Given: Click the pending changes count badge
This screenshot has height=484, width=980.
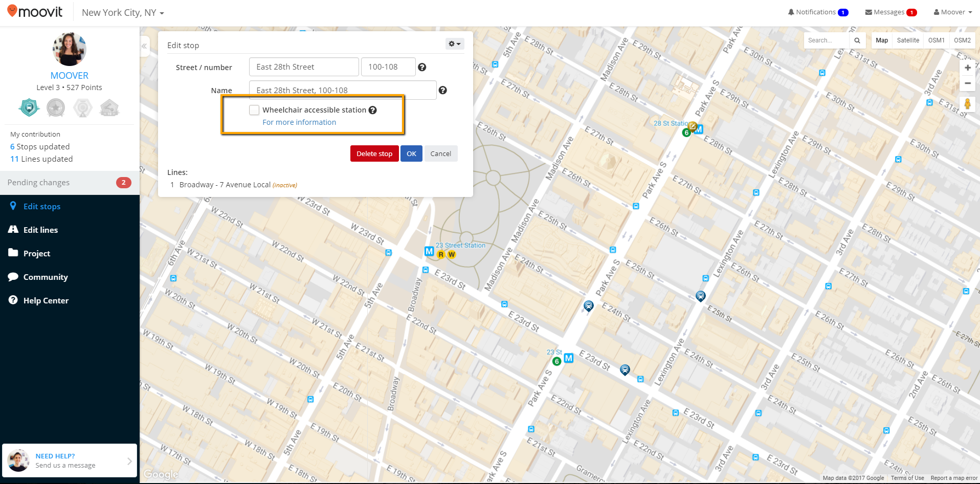Looking at the screenshot, I should [123, 183].
